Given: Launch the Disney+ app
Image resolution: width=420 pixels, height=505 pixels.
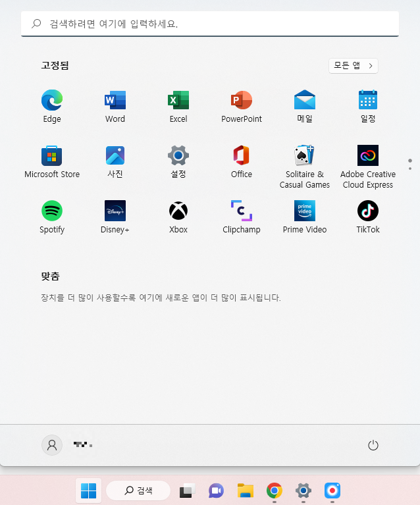Looking at the screenshot, I should [x=115, y=217].
